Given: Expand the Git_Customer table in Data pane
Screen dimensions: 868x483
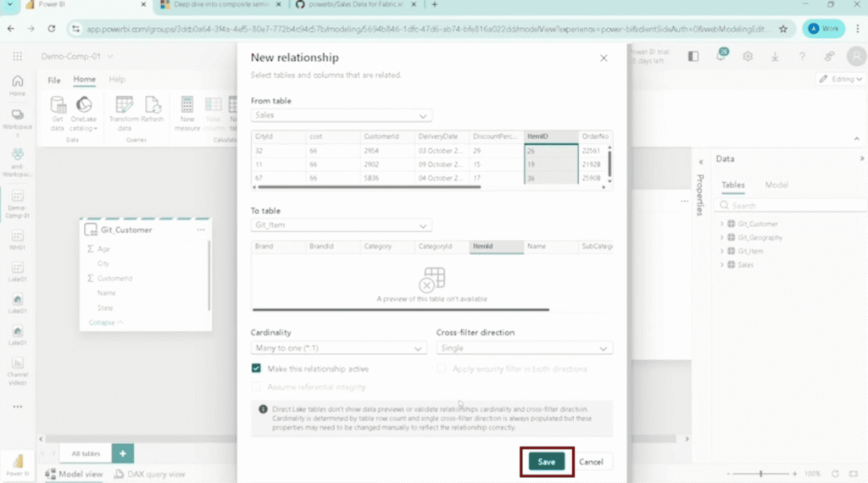Looking at the screenshot, I should tap(722, 224).
